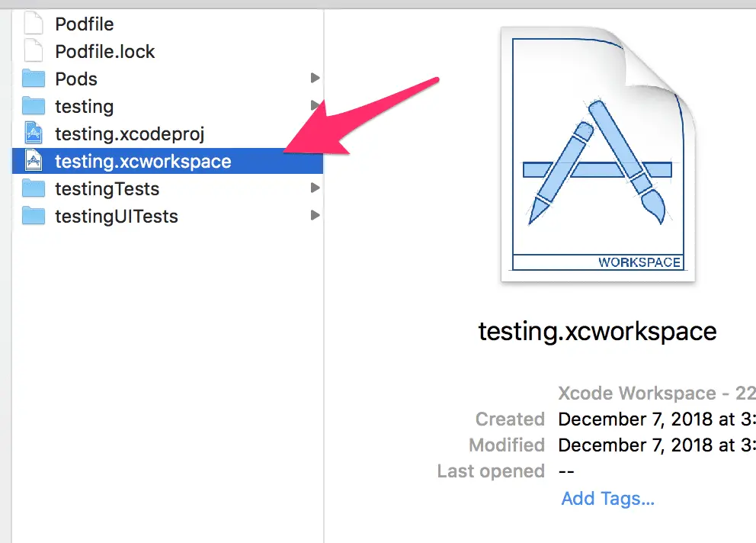Click the Podfile.lock file icon
Viewport: 756px width, 543px height.
[34, 51]
